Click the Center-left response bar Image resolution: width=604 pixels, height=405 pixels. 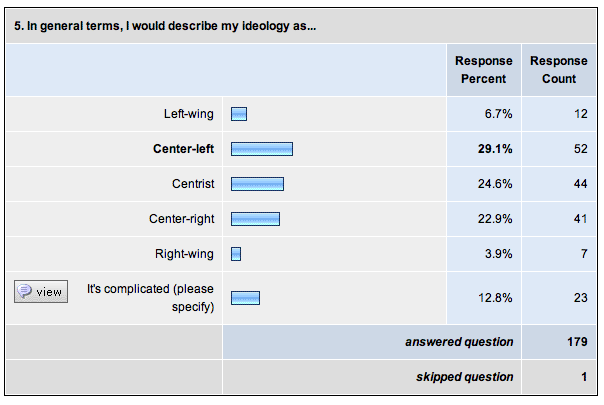pos(262,149)
